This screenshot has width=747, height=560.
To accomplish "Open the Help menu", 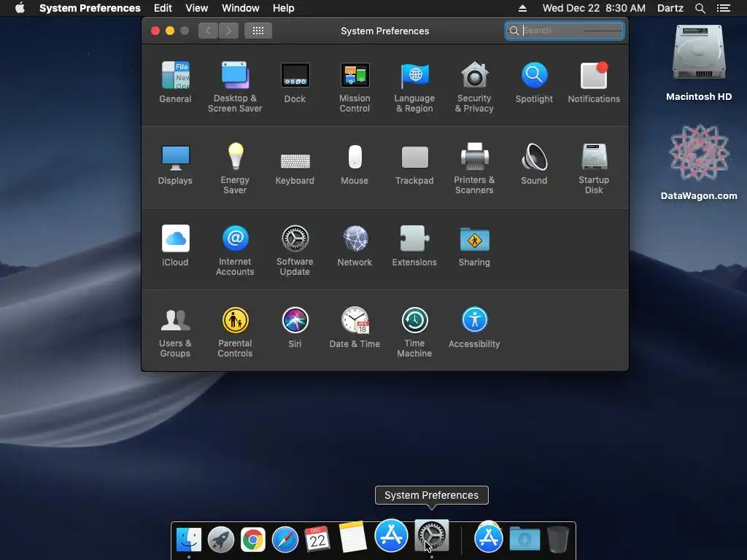I will [284, 8].
